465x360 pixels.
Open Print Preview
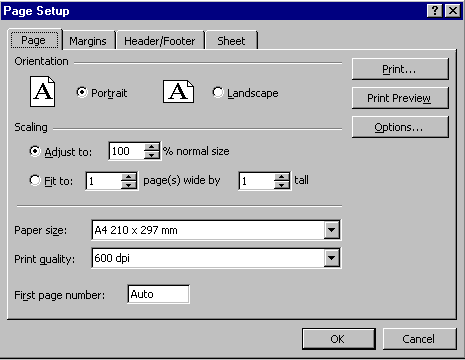400,98
